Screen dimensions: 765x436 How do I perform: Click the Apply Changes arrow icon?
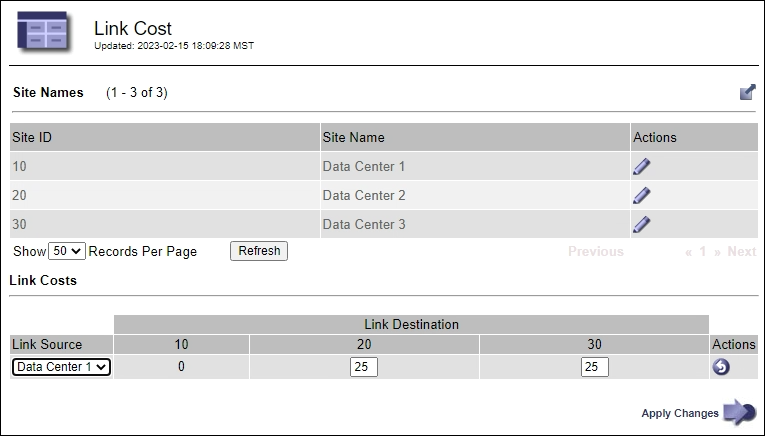tap(740, 412)
